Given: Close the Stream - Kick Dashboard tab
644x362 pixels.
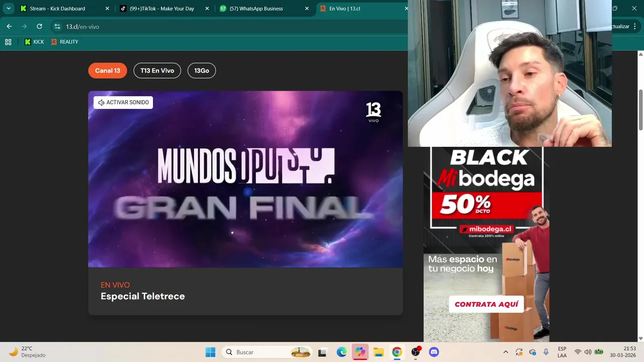Looking at the screenshot, I should pos(107,9).
